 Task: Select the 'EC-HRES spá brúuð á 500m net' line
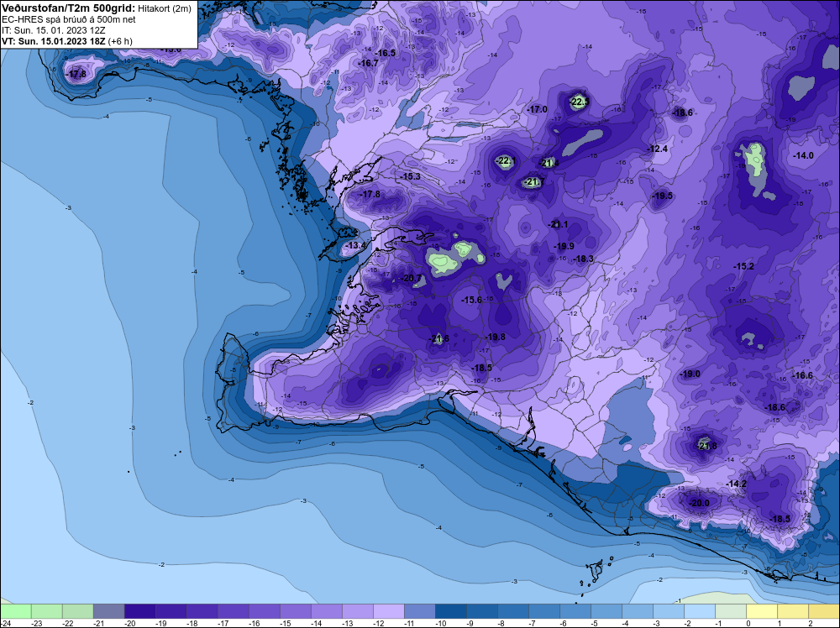pos(69,19)
